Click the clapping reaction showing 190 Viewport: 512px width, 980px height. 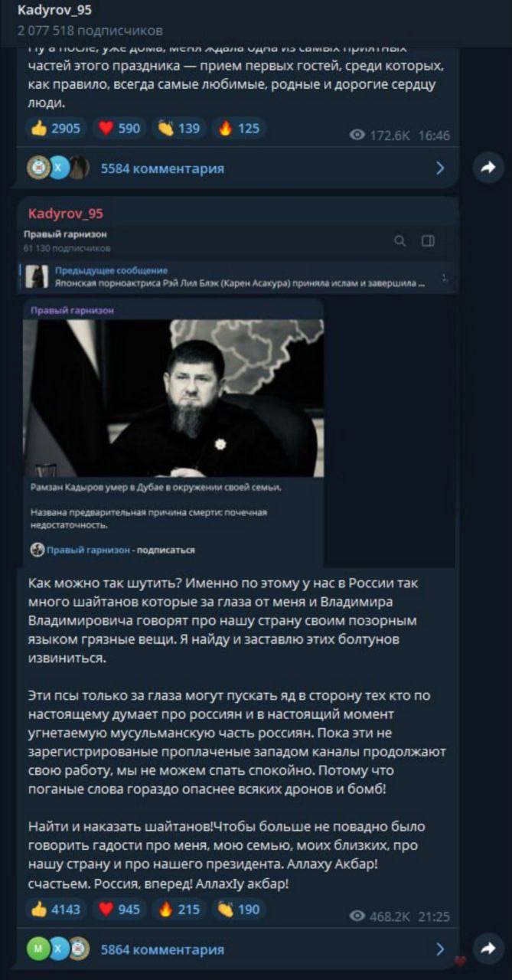(240, 910)
